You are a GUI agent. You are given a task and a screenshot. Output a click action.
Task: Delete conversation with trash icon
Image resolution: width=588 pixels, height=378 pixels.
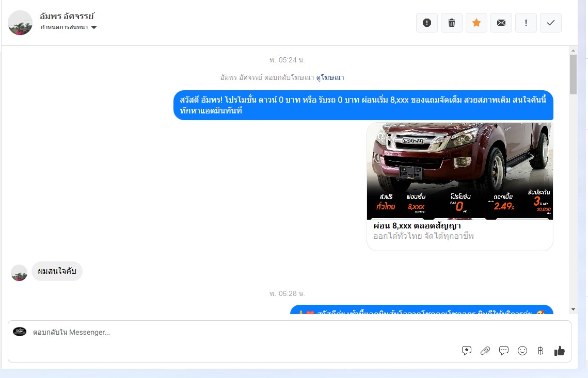[452, 23]
